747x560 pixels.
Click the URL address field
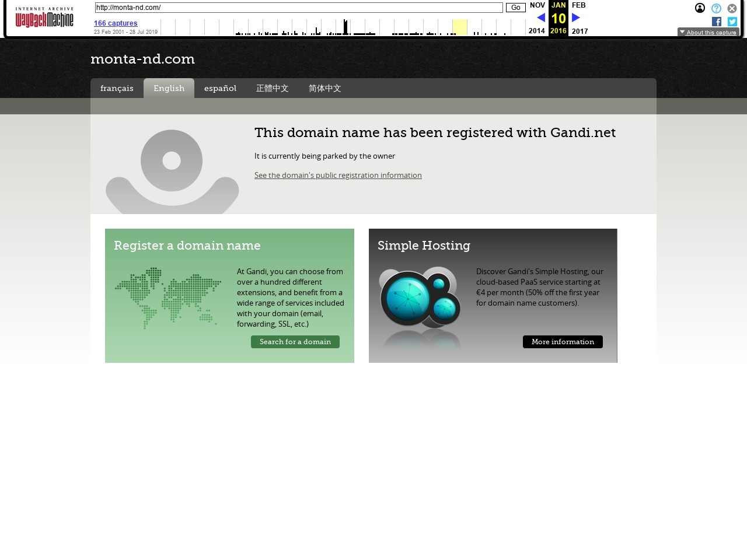coord(298,8)
